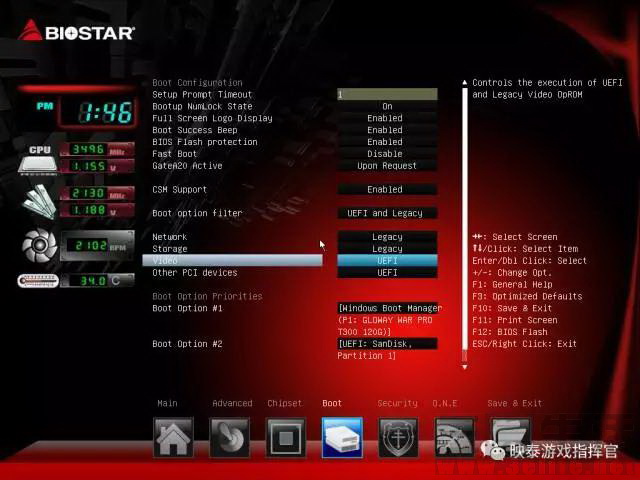Click the 2102 RPM fan readout
The width and height of the screenshot is (640, 480).
point(97,246)
